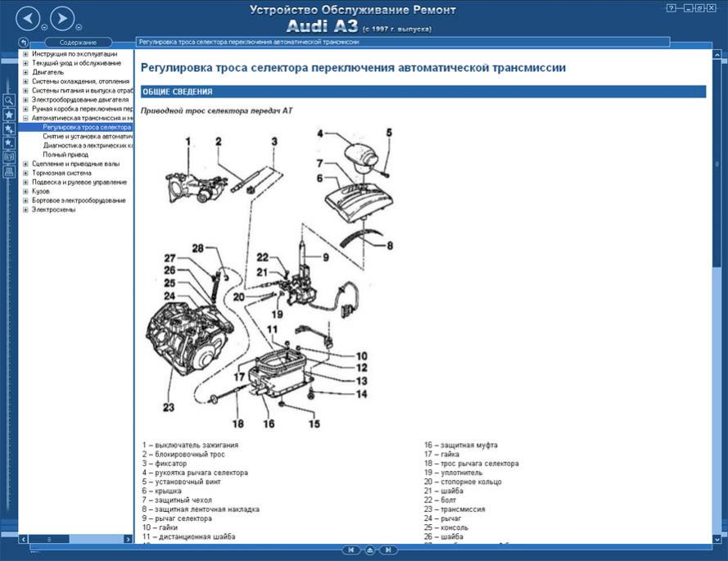Screen dimensions: 728x561
Task: Jump to the previous section button
Action: coord(351,550)
